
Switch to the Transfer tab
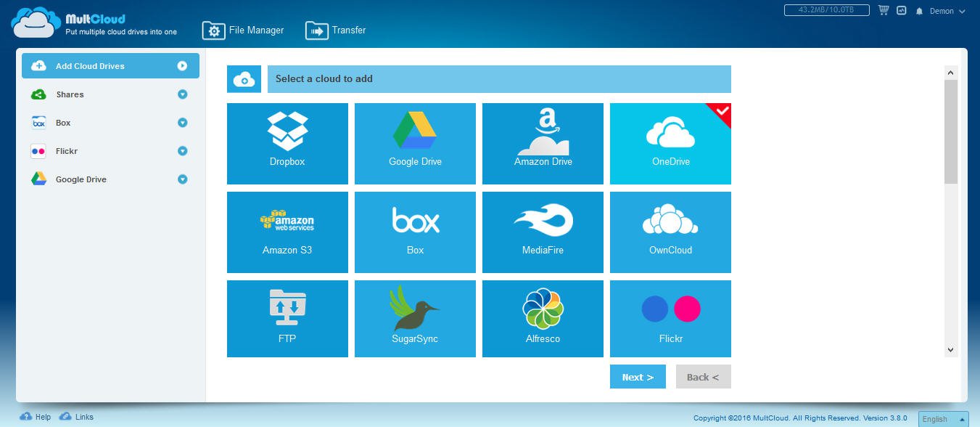(x=335, y=30)
